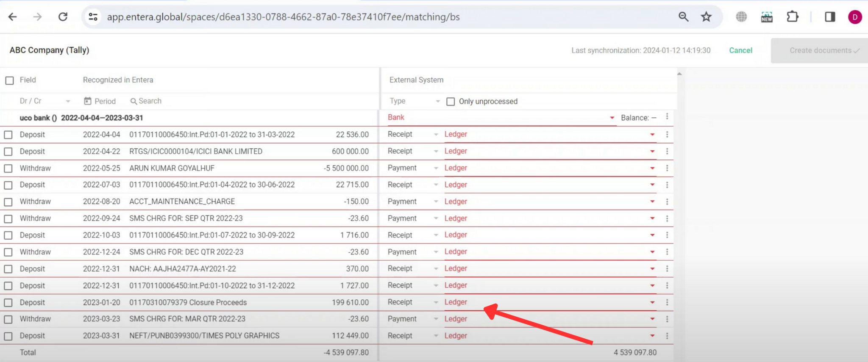Open three-dot menu beside Bank balance
Viewport: 868px width, 362px height.
pos(667,116)
